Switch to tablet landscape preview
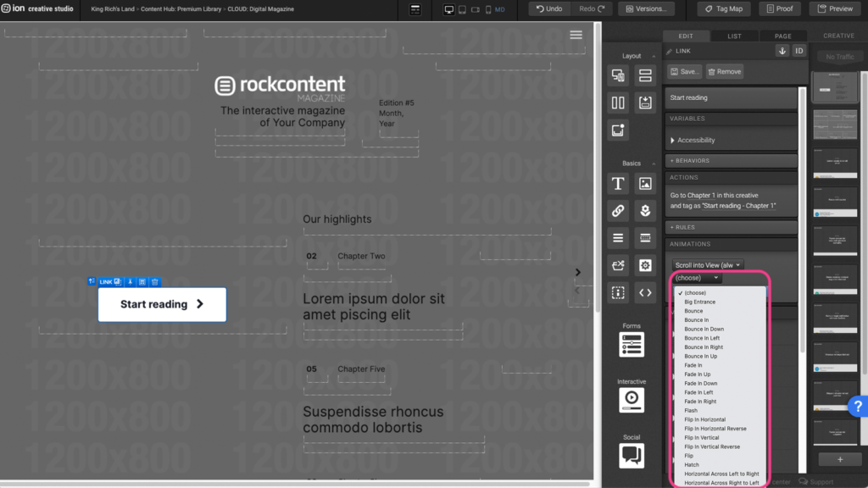This screenshot has width=868, height=488. click(476, 9)
